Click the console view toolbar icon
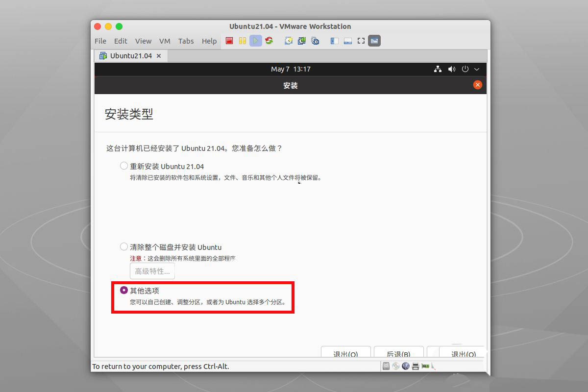 click(374, 41)
